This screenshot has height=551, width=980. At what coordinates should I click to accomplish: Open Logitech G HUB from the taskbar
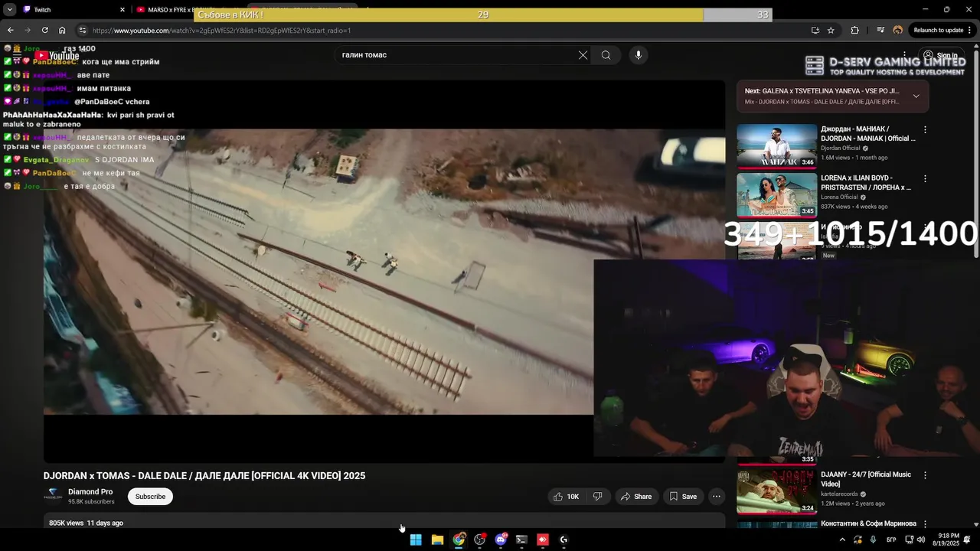[x=564, y=540]
